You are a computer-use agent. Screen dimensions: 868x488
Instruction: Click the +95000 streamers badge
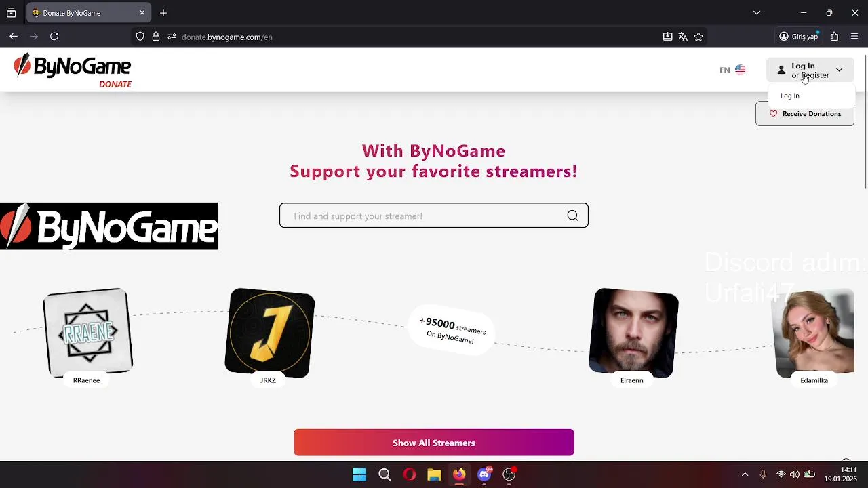(x=452, y=329)
